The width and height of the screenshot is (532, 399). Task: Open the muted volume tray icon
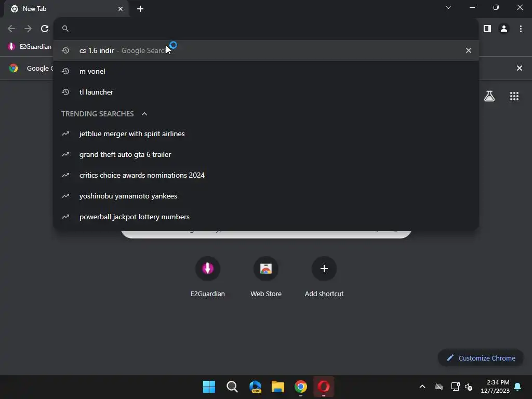(x=469, y=387)
